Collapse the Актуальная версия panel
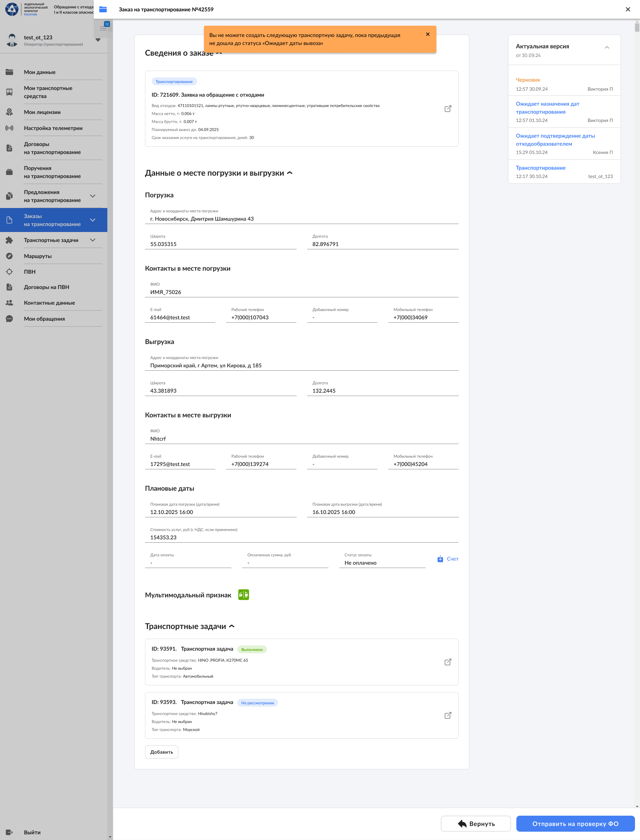The width and height of the screenshot is (640, 840). click(x=607, y=48)
